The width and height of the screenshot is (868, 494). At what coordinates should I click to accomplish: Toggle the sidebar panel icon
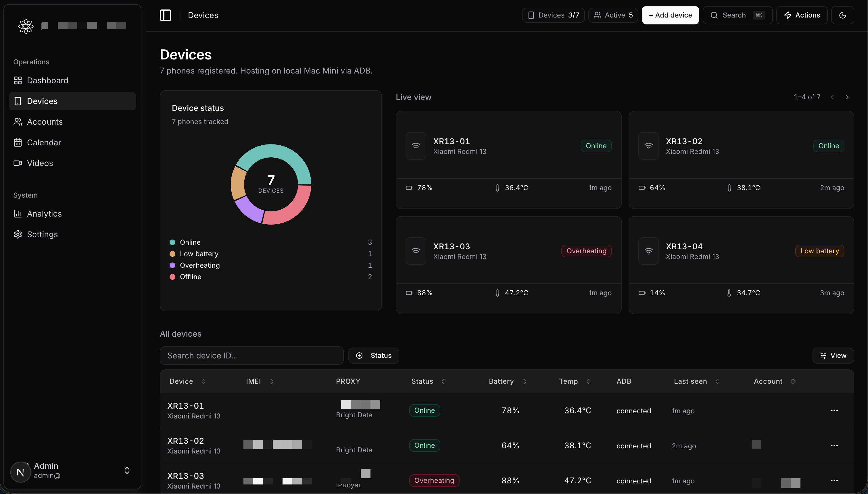(x=165, y=15)
